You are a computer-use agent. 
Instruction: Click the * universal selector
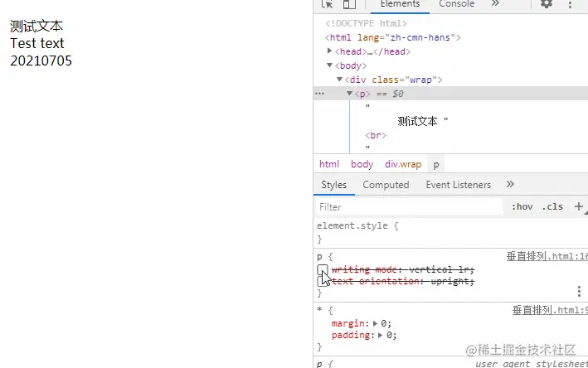point(319,310)
